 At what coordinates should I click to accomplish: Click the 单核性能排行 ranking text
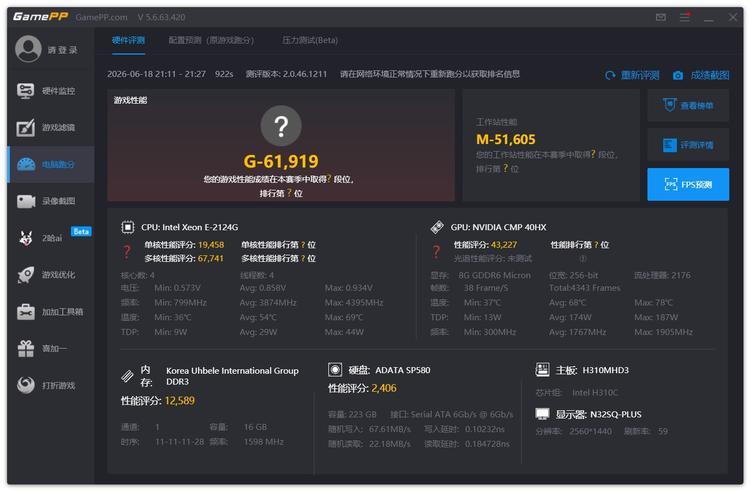click(278, 245)
